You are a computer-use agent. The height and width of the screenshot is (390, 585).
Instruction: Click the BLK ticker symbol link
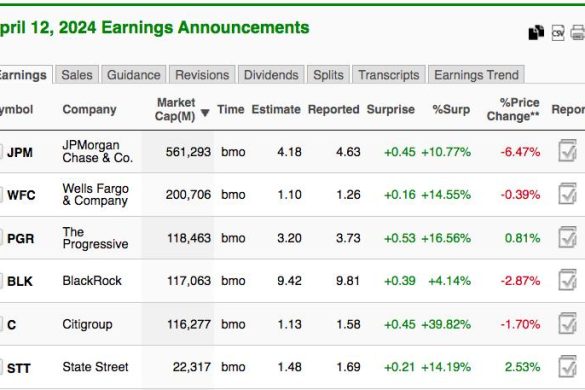(20, 281)
